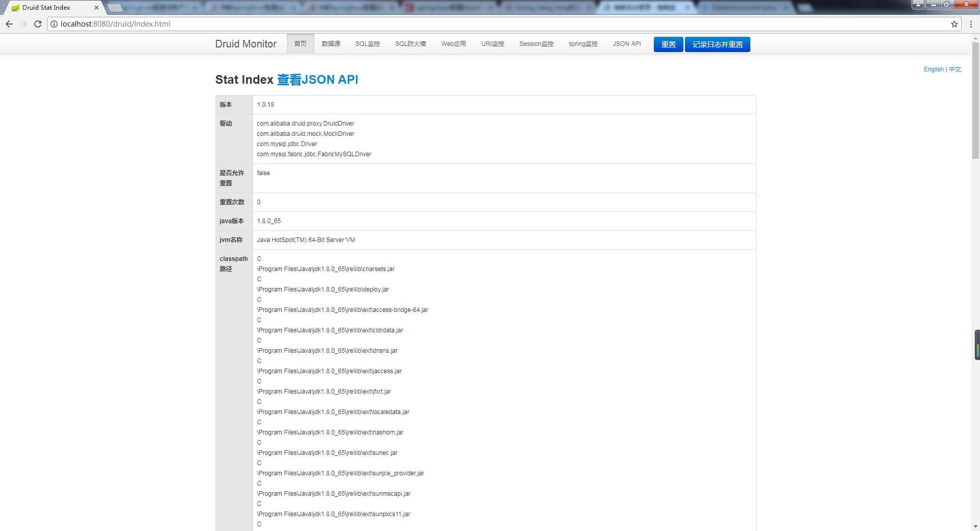Viewport: 980px width, 531px height.
Task: Click the sunjce_provider.jar classpath entry
Action: (340, 473)
